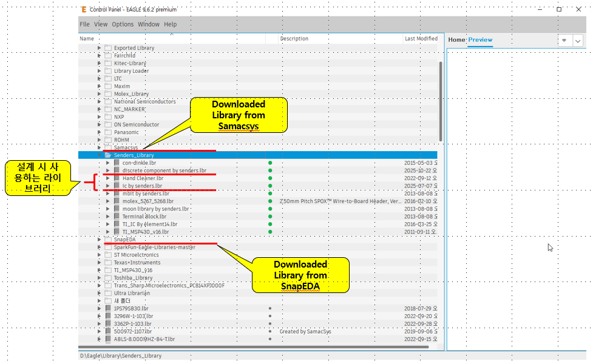
Task: Click the con-dinkle.lbr library file icon
Action: click(117, 163)
